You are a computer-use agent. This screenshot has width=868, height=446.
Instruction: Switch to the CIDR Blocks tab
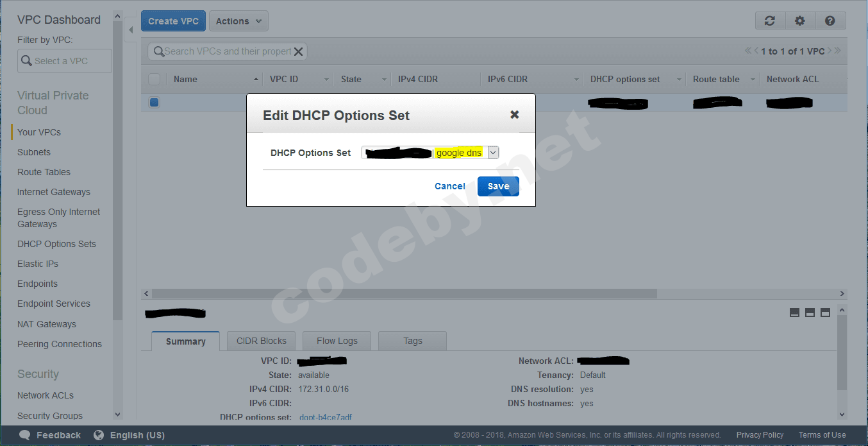click(262, 341)
